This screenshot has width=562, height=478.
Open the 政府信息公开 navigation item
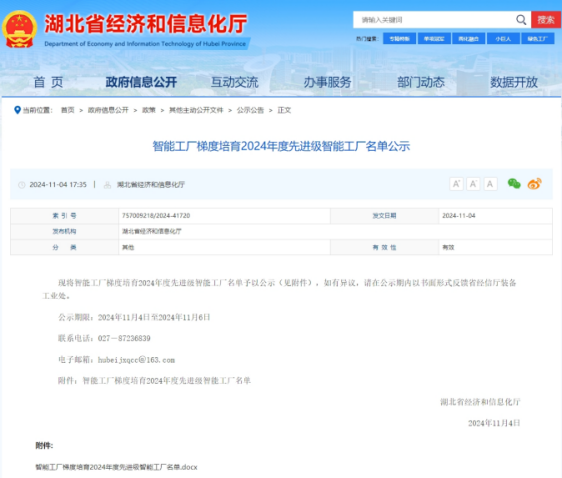tap(141, 82)
